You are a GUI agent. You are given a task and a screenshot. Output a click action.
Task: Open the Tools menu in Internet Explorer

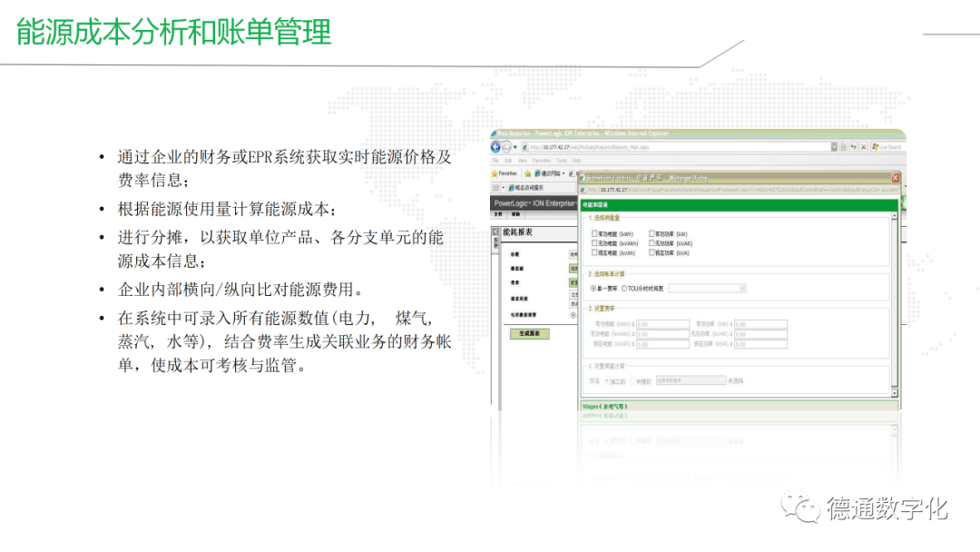pyautogui.click(x=562, y=160)
